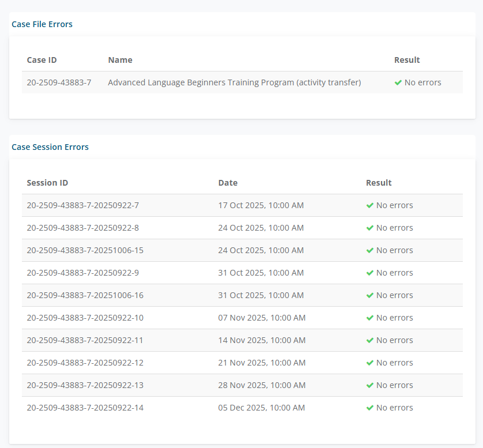Click the Case ID column header
The height and width of the screenshot is (448, 483).
pos(41,60)
